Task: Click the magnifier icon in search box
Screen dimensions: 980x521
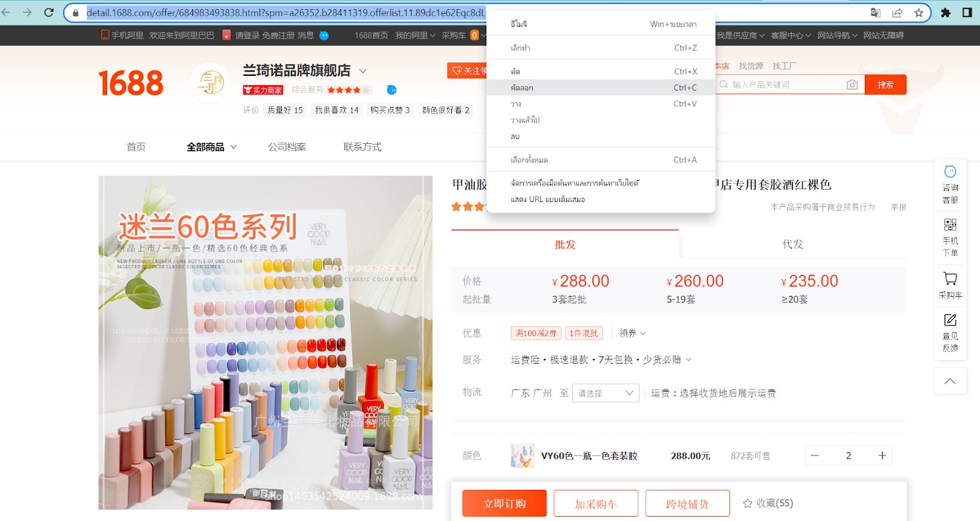Action: click(723, 84)
